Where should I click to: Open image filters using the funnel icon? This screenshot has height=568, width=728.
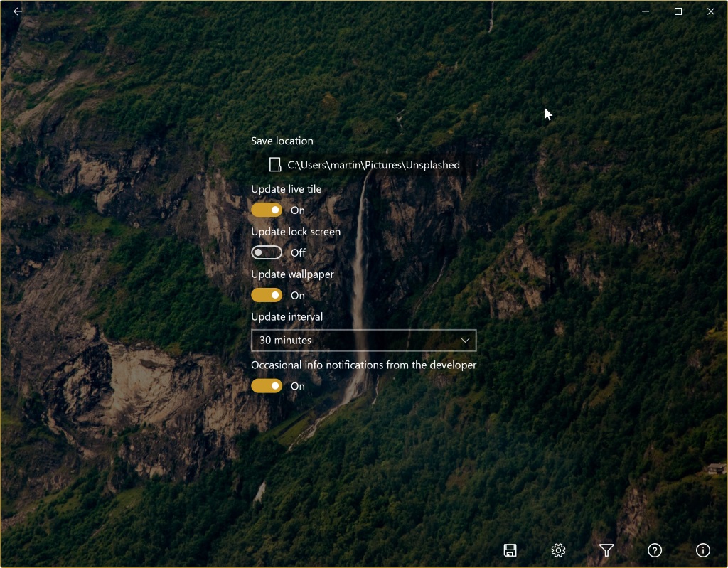point(606,550)
